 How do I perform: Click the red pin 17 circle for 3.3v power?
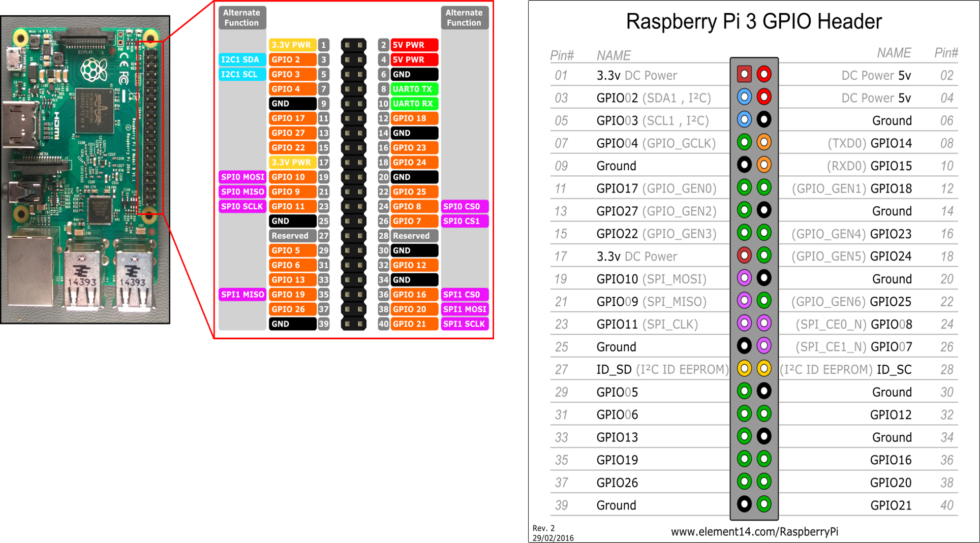(x=744, y=255)
